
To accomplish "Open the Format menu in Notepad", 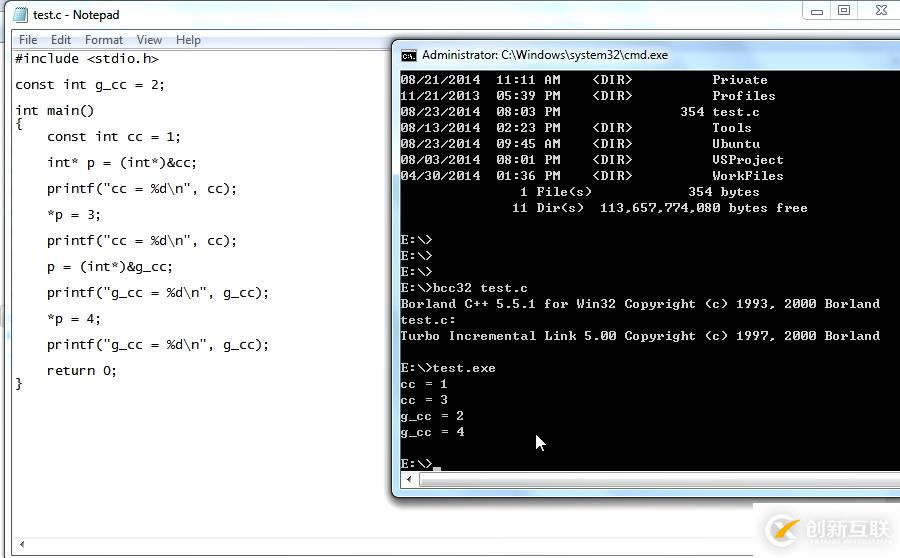I will (x=104, y=40).
